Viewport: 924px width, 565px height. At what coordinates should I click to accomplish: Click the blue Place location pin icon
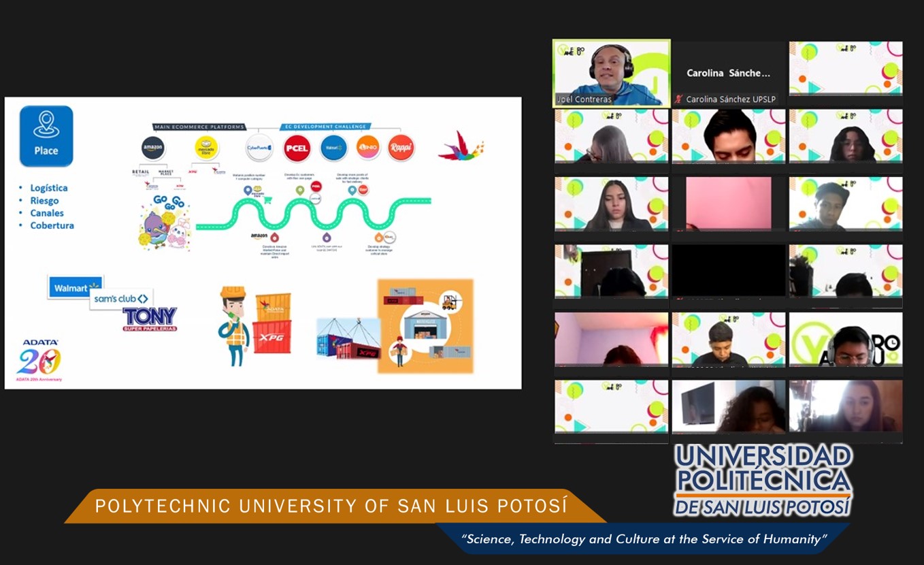pos(46,135)
